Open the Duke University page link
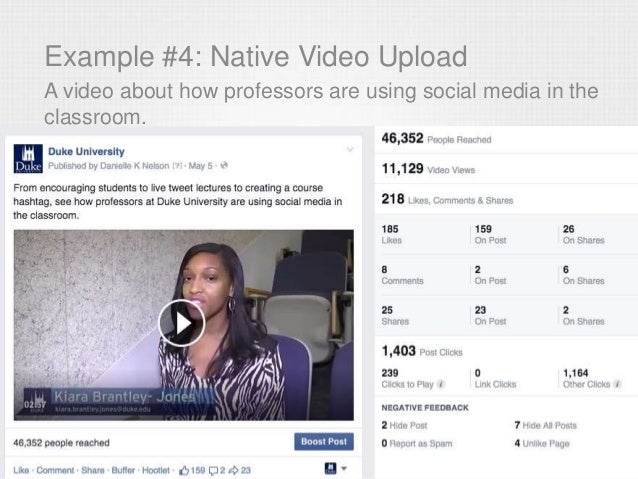This screenshot has height=479, width=638. 86,151
